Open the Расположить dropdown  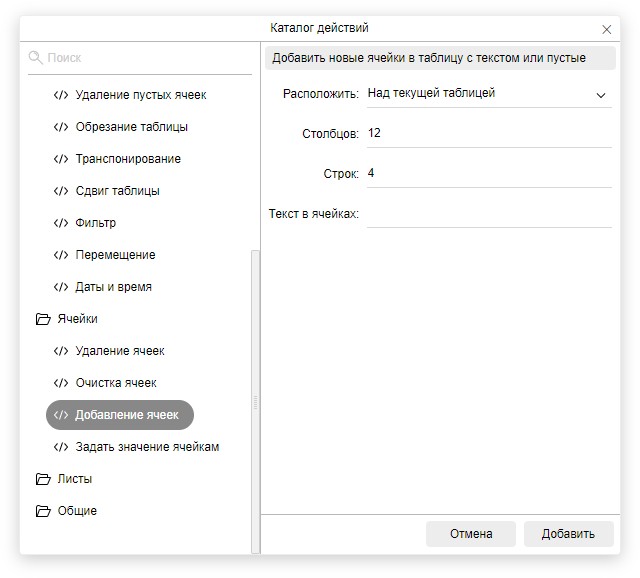tap(488, 94)
